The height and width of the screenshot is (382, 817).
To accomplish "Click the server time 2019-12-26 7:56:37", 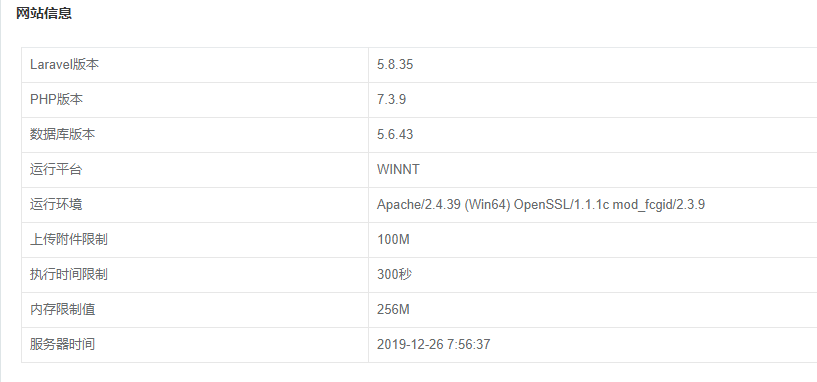I will click(x=434, y=344).
